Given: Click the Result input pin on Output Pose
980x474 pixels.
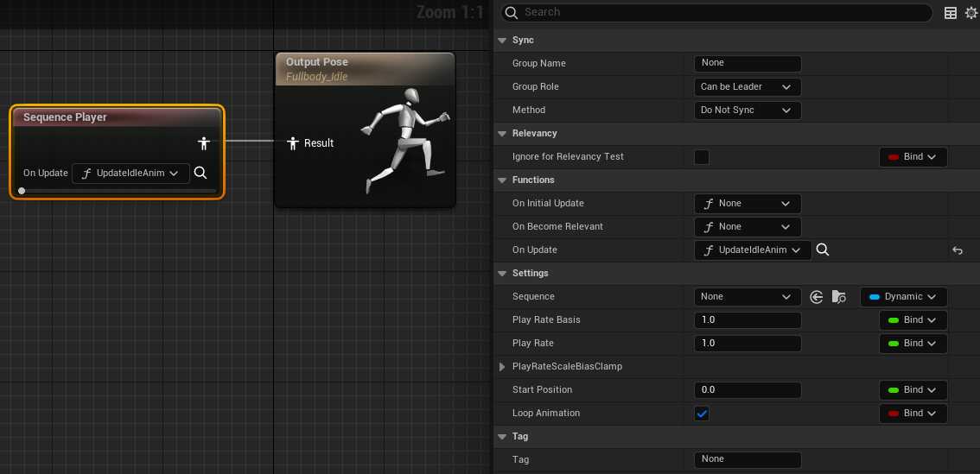Looking at the screenshot, I should 292,142.
